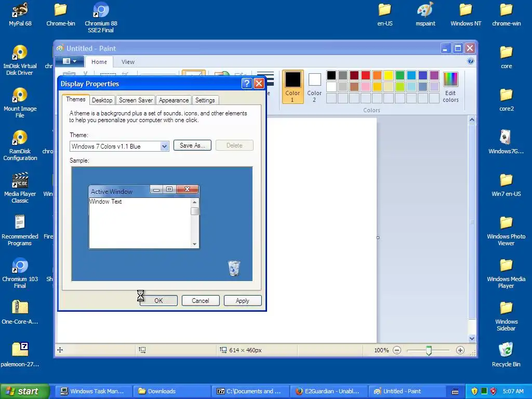Open the Appearance tab
Viewport: 532px width, 399px height.
(x=174, y=100)
